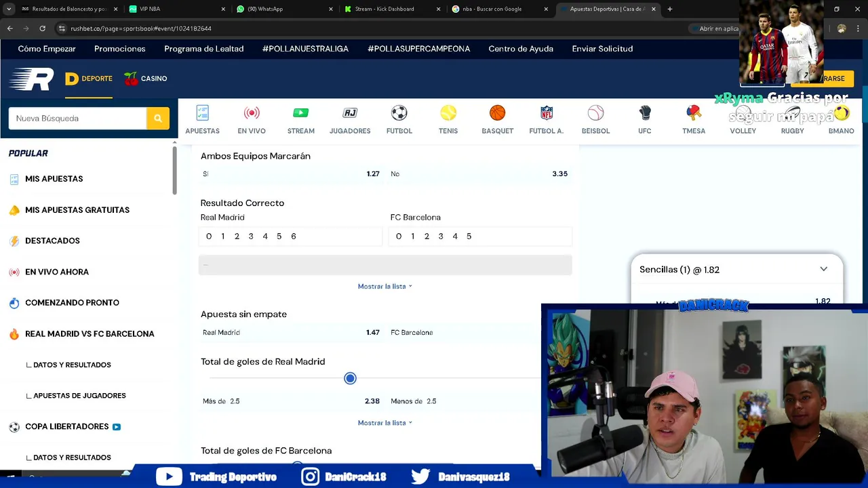This screenshot has width=868, height=488.
Task: Click the Rushbet R logo
Action: 32,79
